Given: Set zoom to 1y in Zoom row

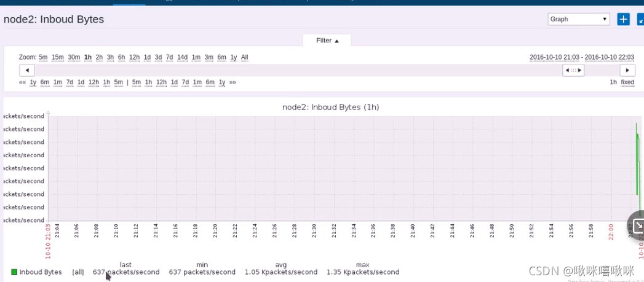Looking at the screenshot, I should tap(234, 57).
